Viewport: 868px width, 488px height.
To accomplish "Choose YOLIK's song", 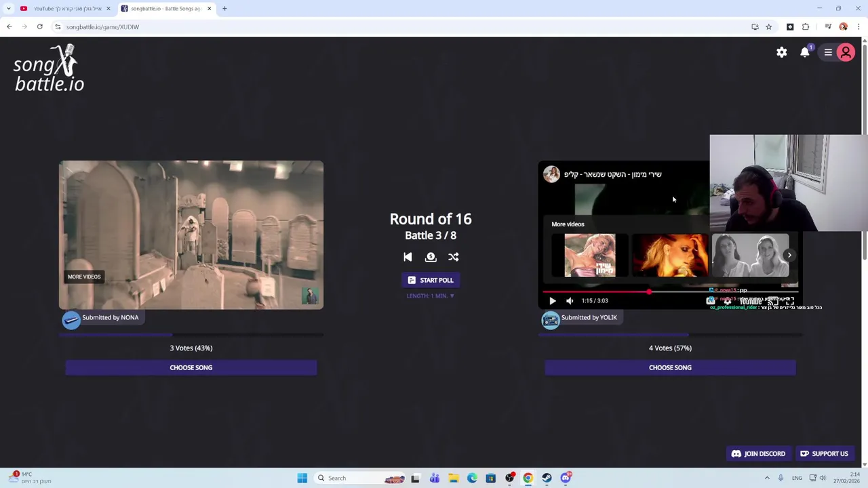I will pos(670,367).
